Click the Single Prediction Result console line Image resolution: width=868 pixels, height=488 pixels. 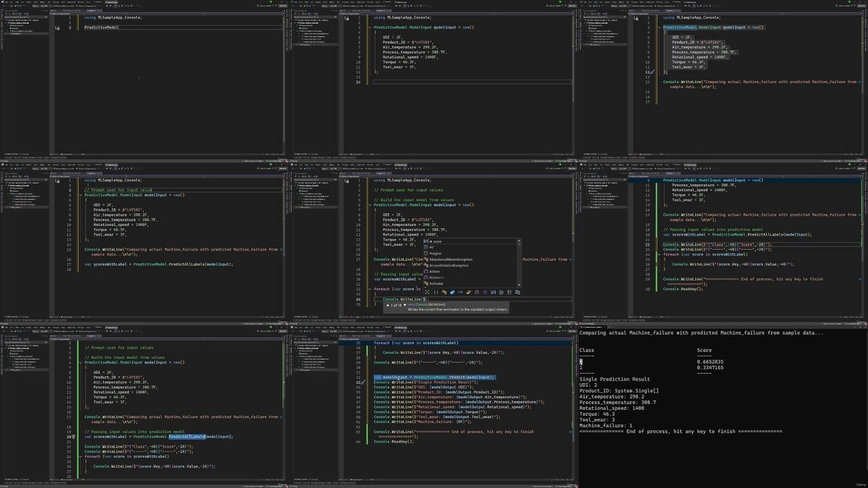(x=614, y=379)
